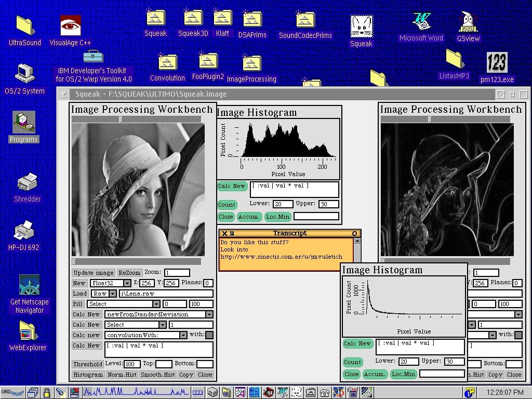Click the Level field next to Threshold
Screen dimensions: 532x399
point(131,364)
